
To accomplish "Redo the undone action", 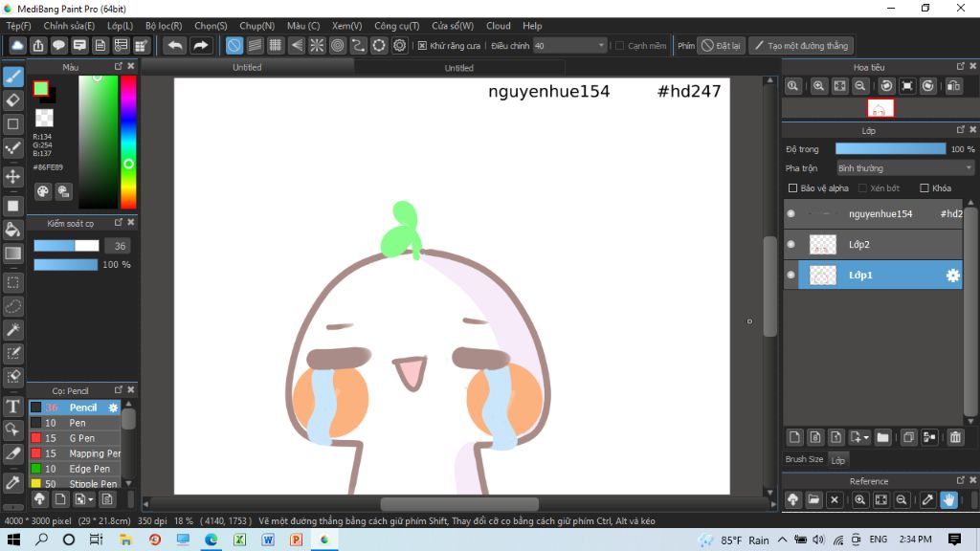I will coord(201,46).
